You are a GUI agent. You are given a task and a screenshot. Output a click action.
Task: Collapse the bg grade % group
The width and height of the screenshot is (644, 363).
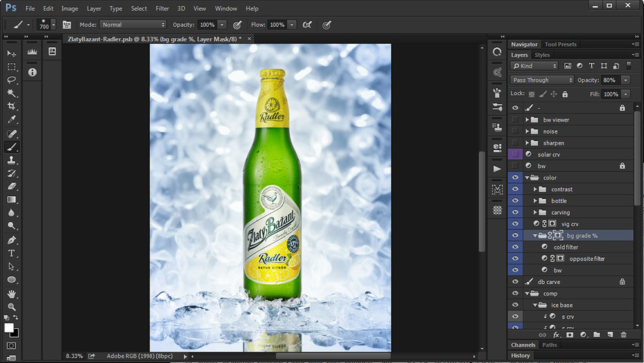coord(535,235)
